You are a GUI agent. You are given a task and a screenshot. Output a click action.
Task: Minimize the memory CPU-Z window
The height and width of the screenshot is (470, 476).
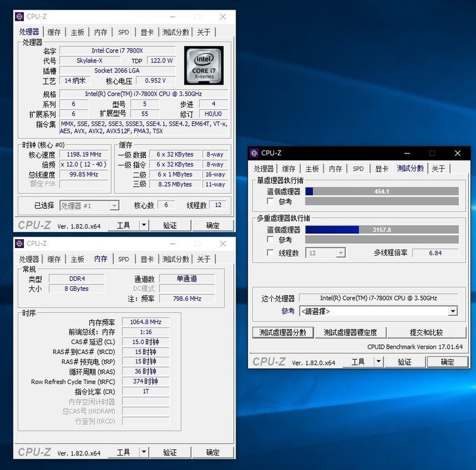173,244
